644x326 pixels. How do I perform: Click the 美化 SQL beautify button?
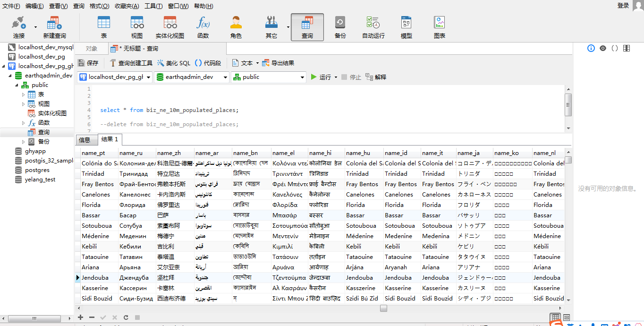(173, 63)
